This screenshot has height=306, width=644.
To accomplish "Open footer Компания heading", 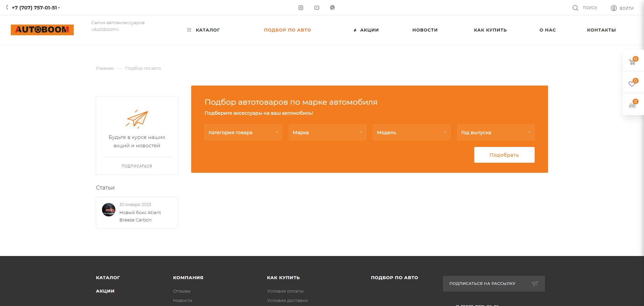I will coord(188,277).
